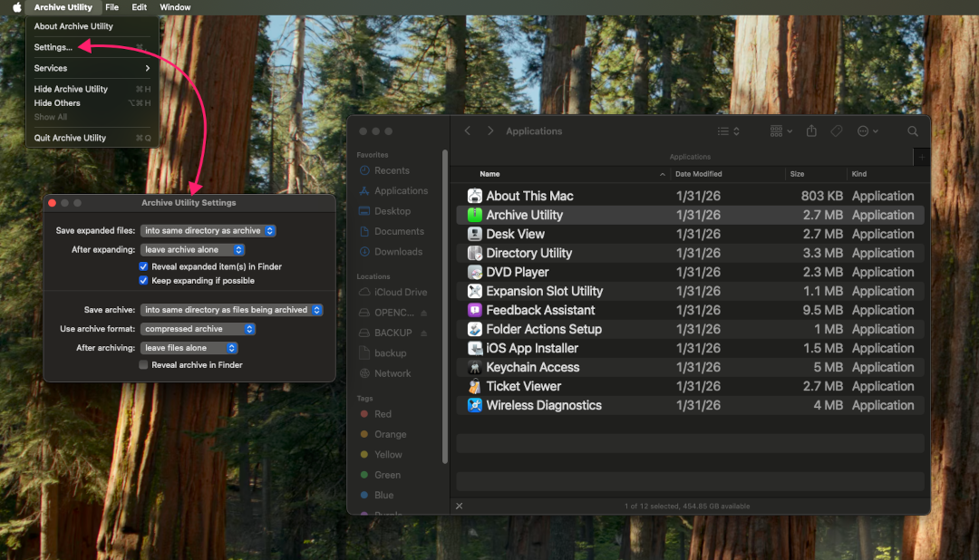Sort the list by Size column
This screenshot has height=560, width=979.
pos(798,174)
